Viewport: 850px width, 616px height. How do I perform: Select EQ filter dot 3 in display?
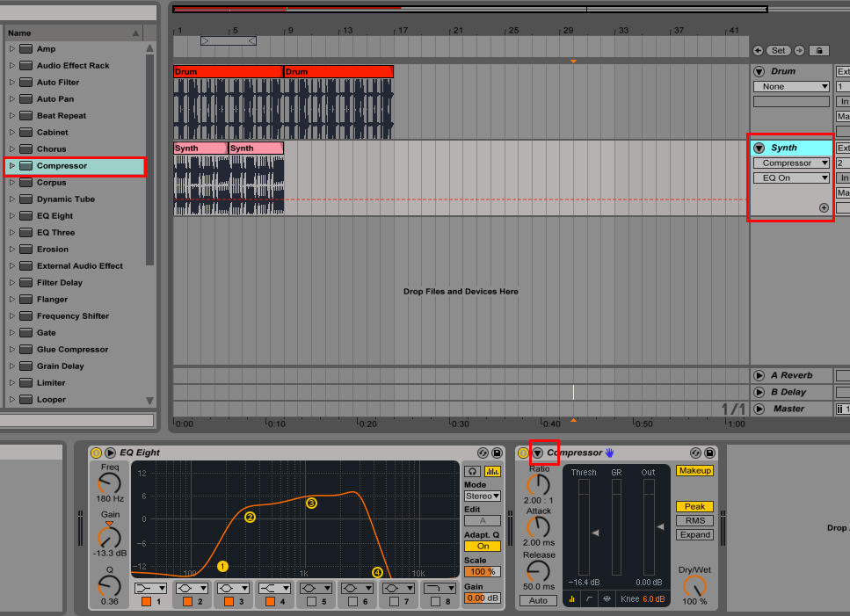tap(312, 504)
